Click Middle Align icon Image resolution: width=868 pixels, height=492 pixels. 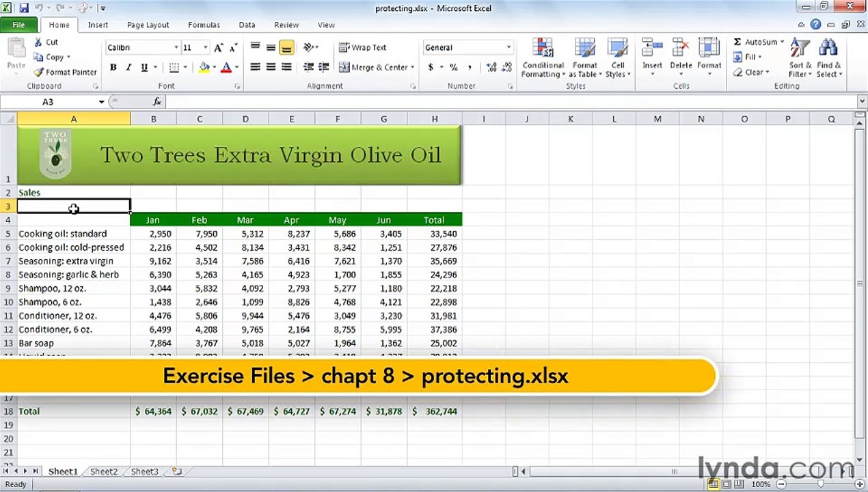click(271, 47)
